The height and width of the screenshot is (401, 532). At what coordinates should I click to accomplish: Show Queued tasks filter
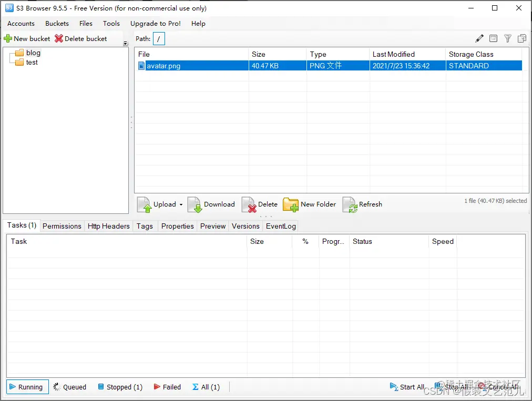click(70, 387)
